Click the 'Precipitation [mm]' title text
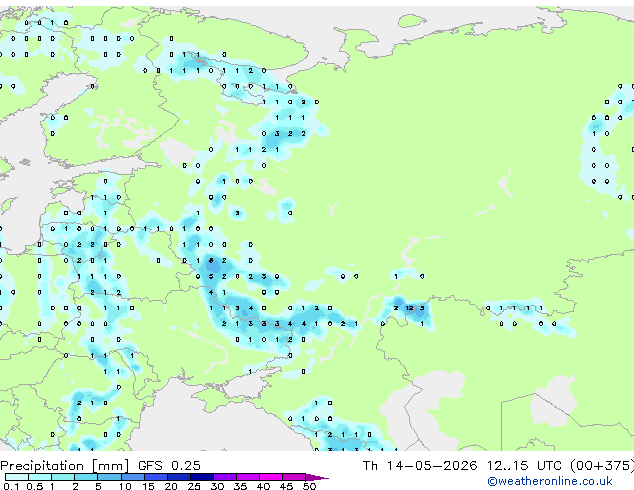This screenshot has width=634, height=490. pyautogui.click(x=65, y=466)
